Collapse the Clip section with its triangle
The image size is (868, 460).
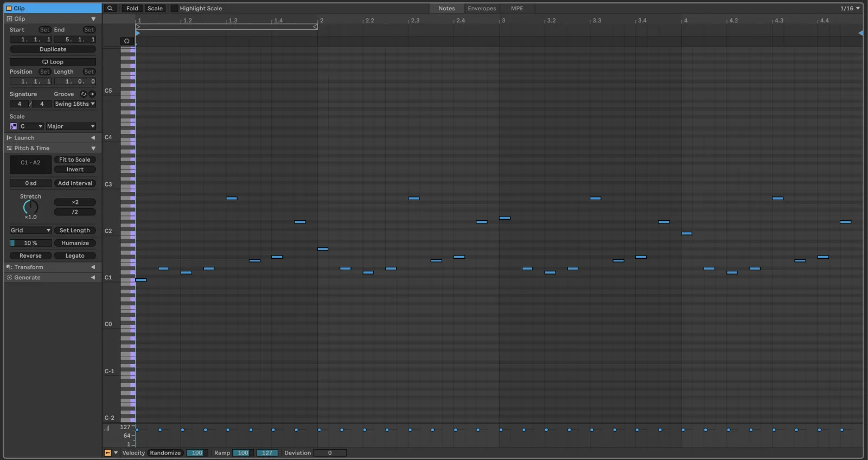pos(93,19)
